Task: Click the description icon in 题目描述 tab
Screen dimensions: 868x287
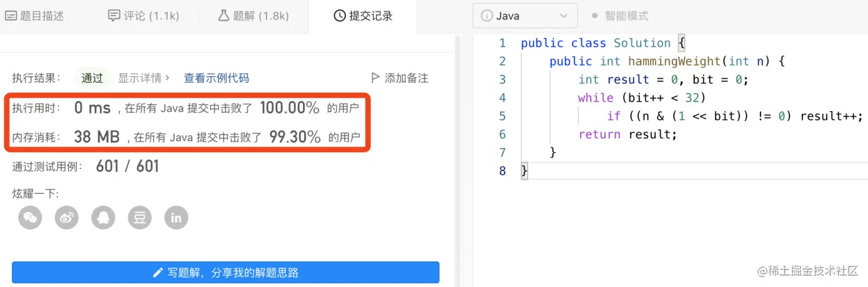Action: click(11, 16)
